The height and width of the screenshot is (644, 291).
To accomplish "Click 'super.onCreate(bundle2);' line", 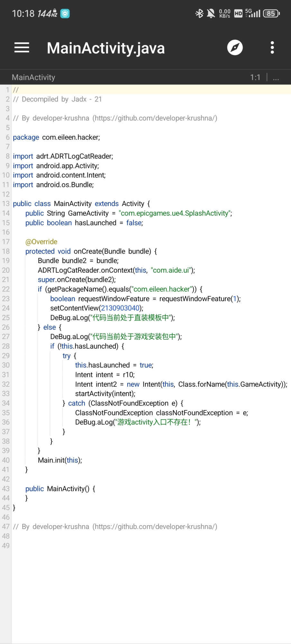I will click(77, 280).
